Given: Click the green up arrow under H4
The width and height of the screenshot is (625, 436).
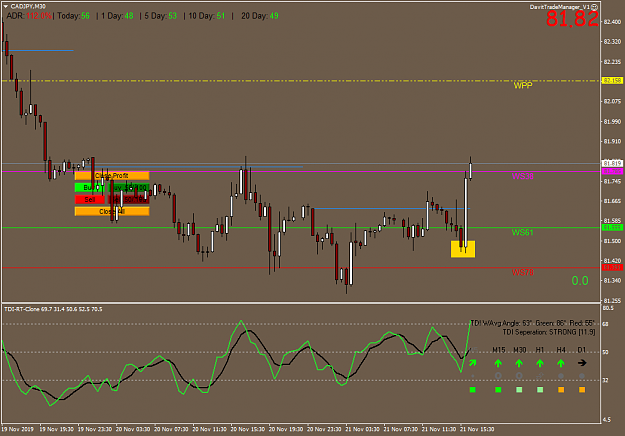Looking at the screenshot, I should [561, 363].
